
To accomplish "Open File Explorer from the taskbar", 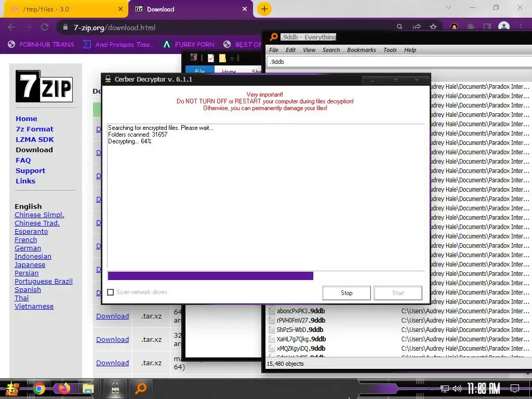I will point(88,389).
